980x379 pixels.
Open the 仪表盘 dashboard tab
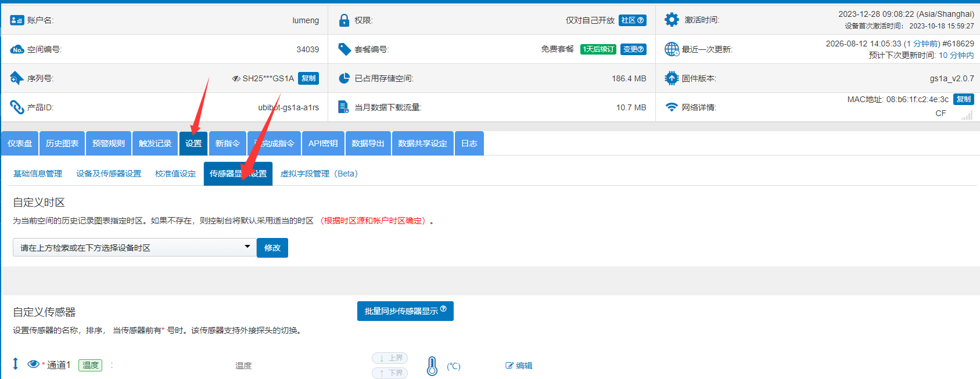[x=20, y=143]
